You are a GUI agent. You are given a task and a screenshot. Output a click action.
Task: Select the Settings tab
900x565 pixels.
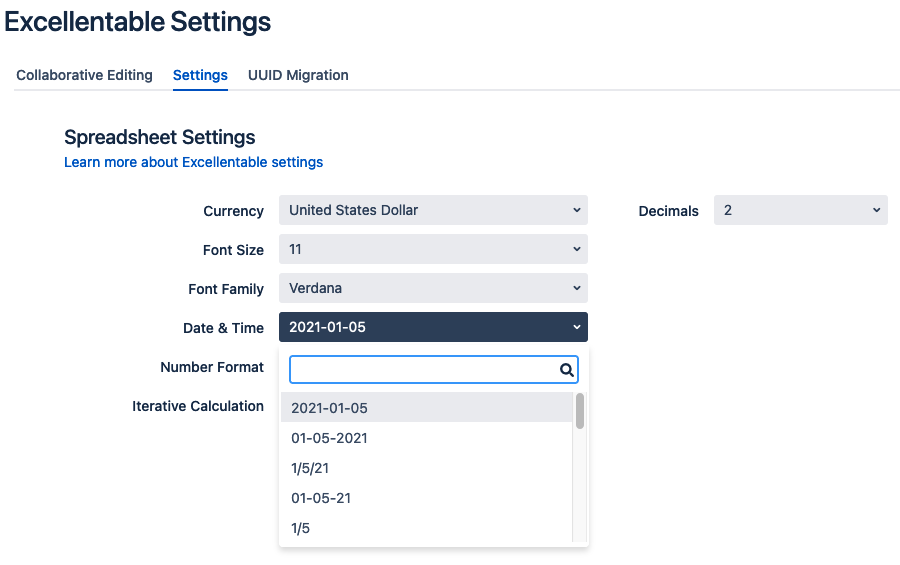point(200,75)
